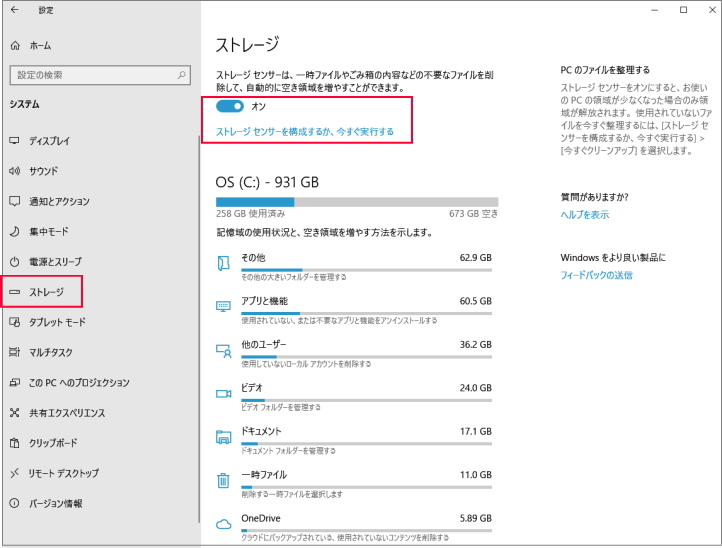Screen dimensions: 722x548
Task: Open the バージョン情報 page
Action: [x=56, y=503]
